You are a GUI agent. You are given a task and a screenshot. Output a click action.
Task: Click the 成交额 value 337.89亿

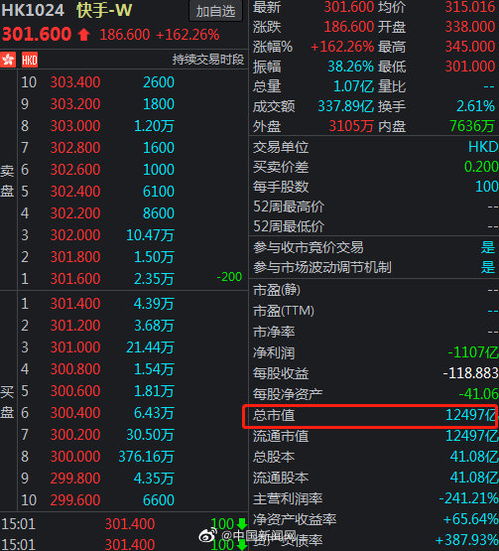[345, 106]
